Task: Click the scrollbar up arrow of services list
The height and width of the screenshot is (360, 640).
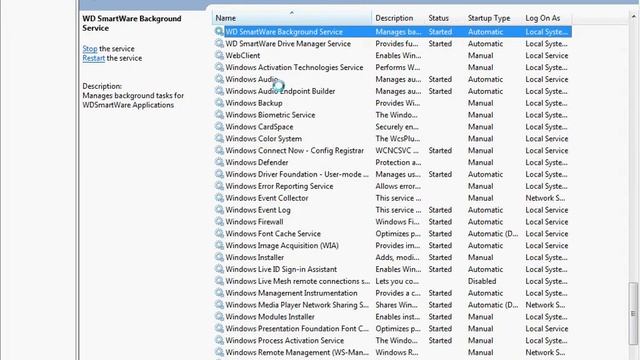Action: tap(633, 17)
